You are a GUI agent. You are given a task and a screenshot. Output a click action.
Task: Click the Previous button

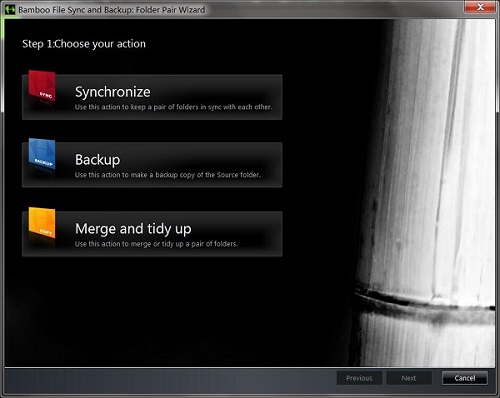point(359,378)
